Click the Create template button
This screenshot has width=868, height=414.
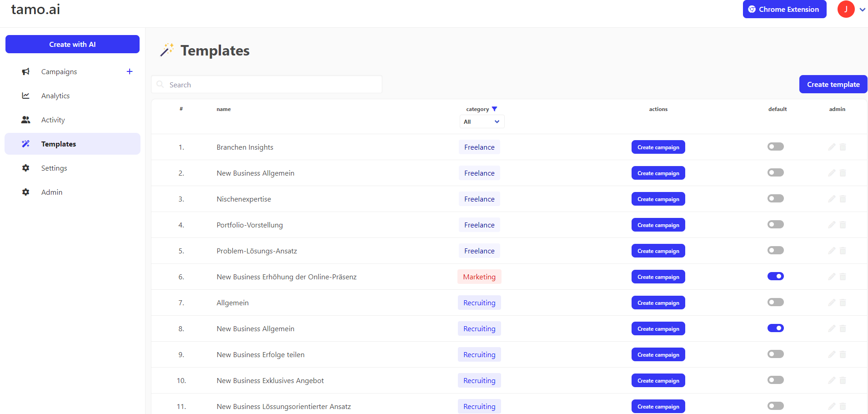[x=833, y=84]
